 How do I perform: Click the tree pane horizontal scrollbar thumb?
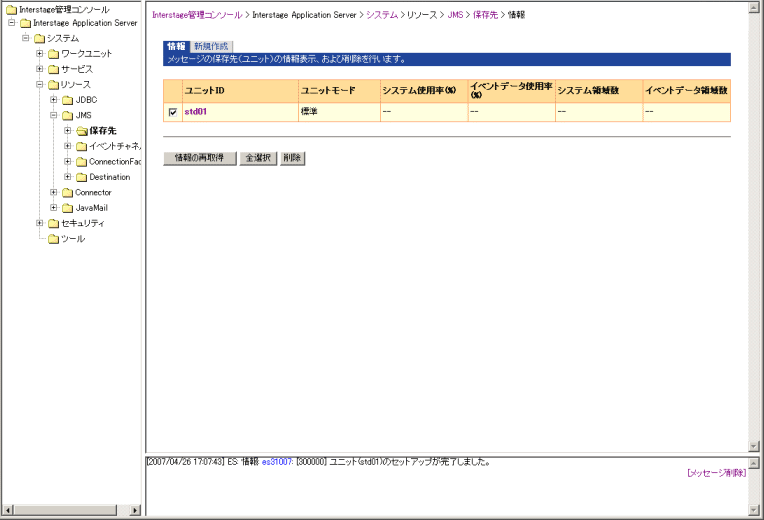coord(65,510)
